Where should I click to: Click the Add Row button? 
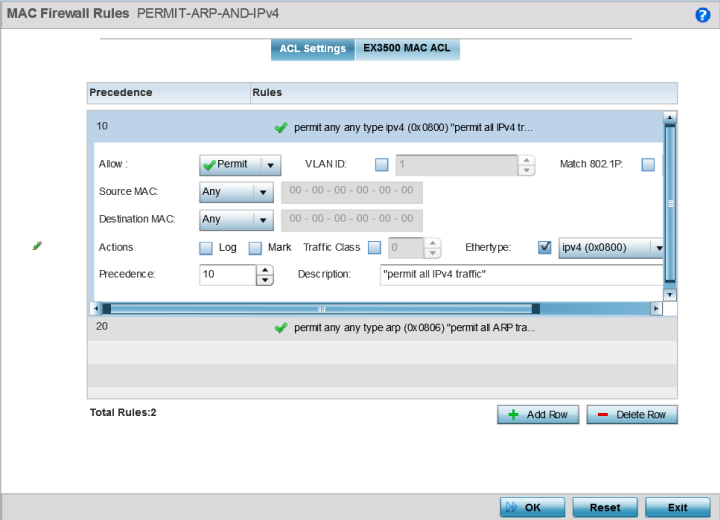click(538, 415)
